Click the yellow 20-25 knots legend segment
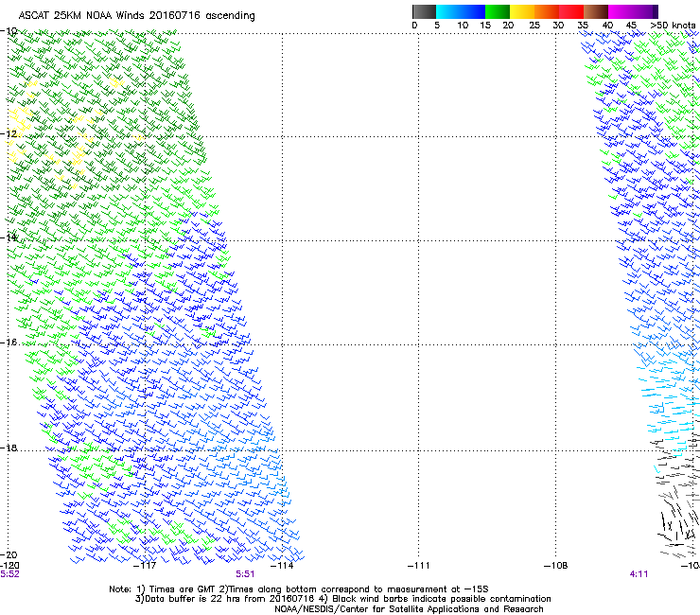700x615 pixels. pyautogui.click(x=522, y=11)
